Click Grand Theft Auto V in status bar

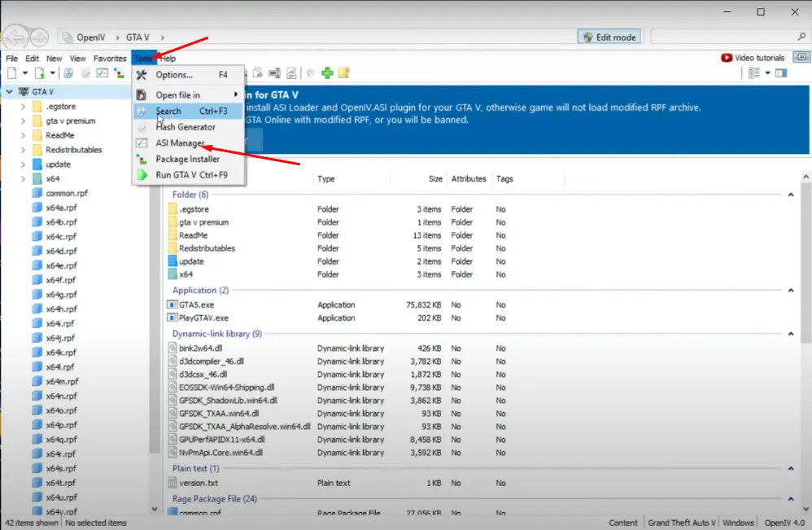pyautogui.click(x=682, y=523)
